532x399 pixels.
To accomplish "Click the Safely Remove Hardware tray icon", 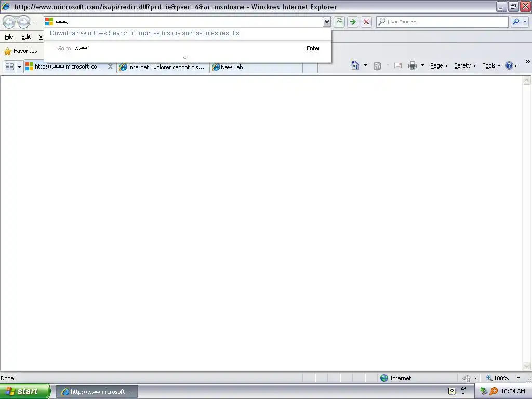I will click(484, 391).
